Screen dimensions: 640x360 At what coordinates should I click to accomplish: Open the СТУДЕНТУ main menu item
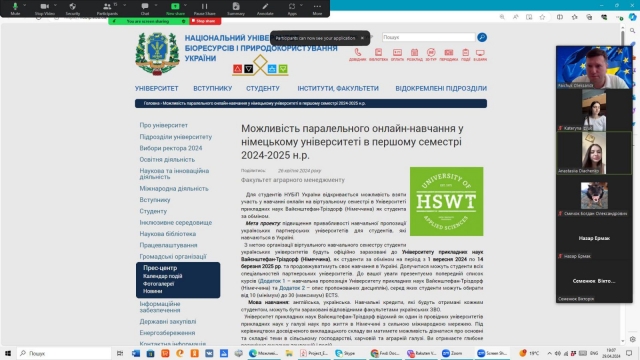262,88
